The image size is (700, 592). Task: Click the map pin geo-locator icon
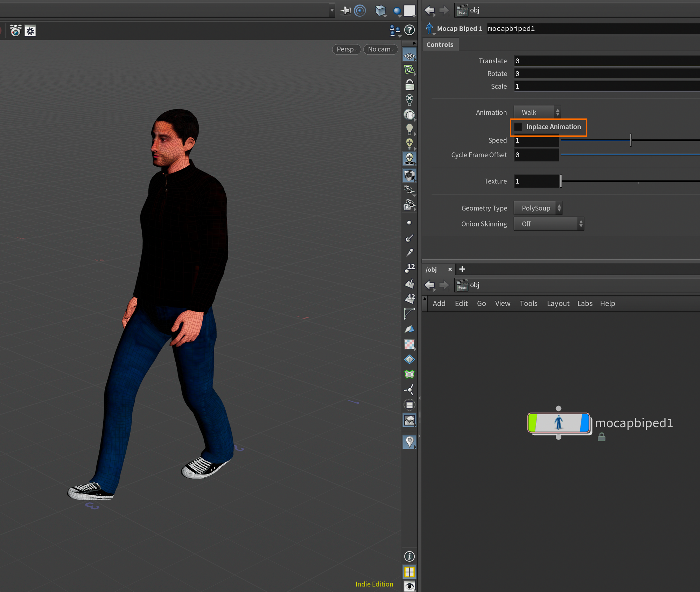click(x=409, y=442)
